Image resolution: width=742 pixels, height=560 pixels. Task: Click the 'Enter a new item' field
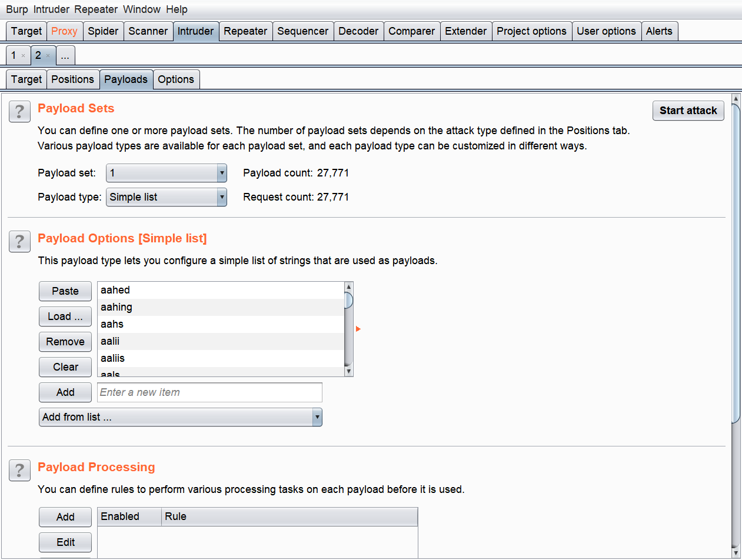coord(209,392)
